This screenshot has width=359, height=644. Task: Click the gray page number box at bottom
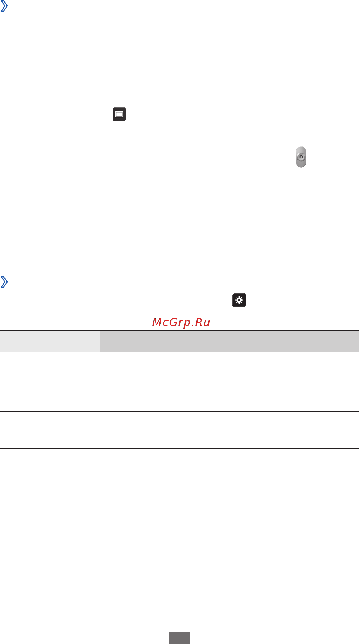coord(180,638)
